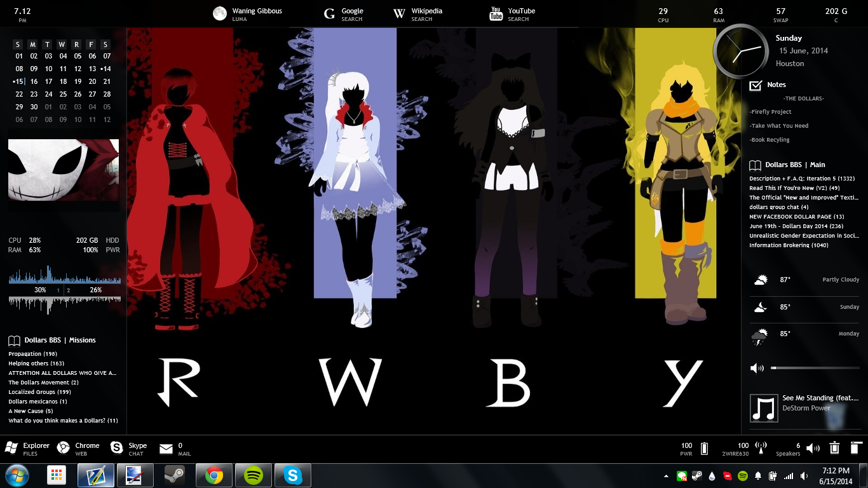Open the Dollars BBS Main book icon
Image resolution: width=868 pixels, height=488 pixels.
(755, 165)
